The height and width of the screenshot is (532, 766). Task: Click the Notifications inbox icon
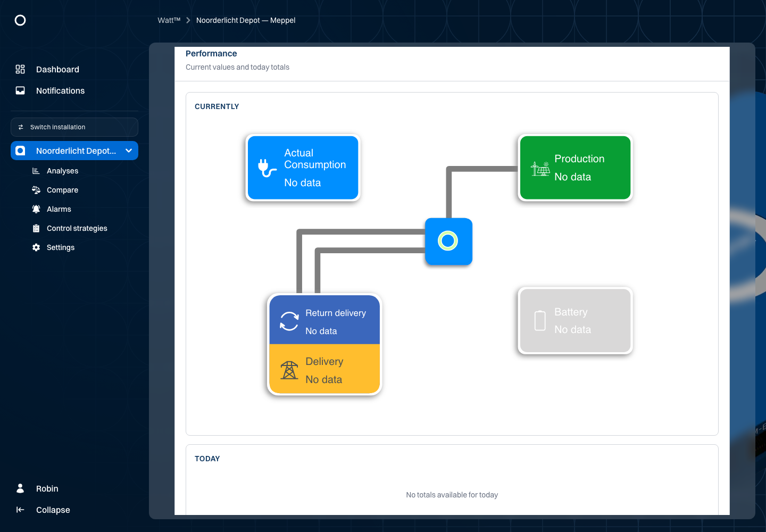(20, 90)
